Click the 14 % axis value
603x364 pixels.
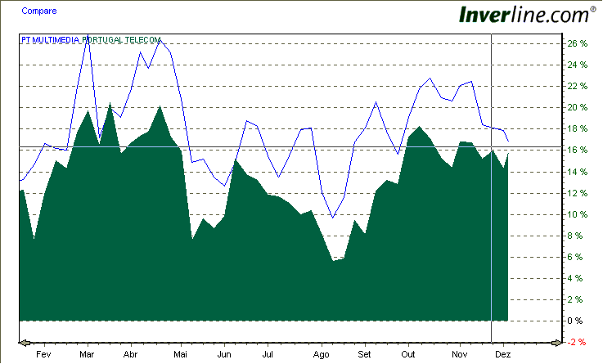point(578,172)
